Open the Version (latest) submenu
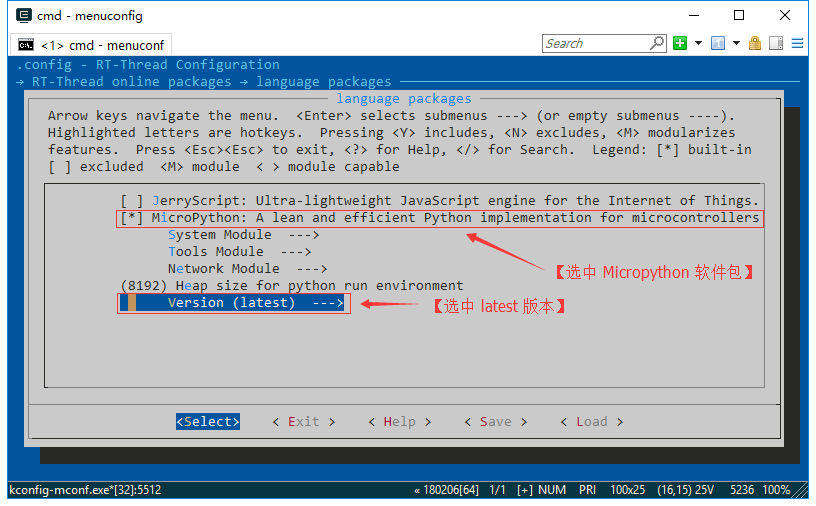This screenshot has width=816, height=506. [x=255, y=303]
